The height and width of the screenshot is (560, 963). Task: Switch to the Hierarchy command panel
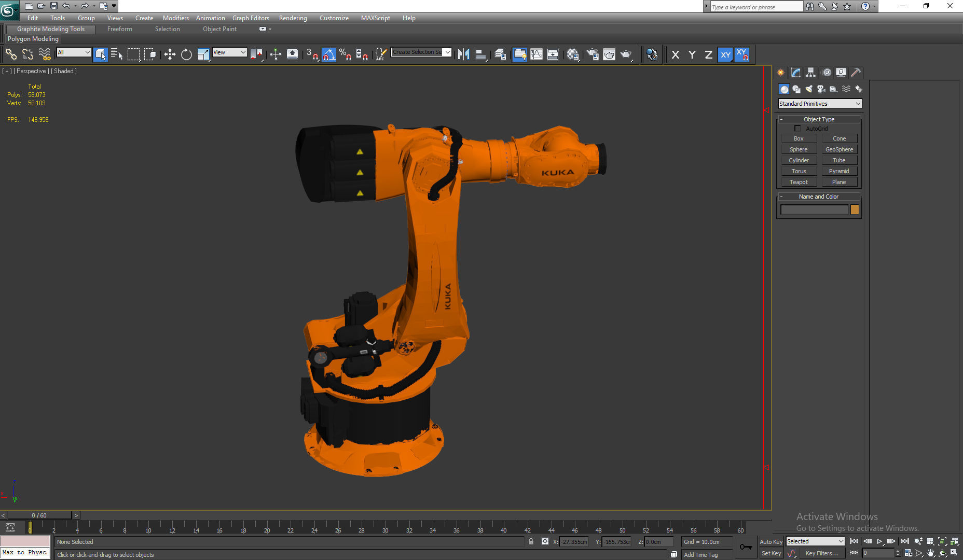(x=811, y=73)
